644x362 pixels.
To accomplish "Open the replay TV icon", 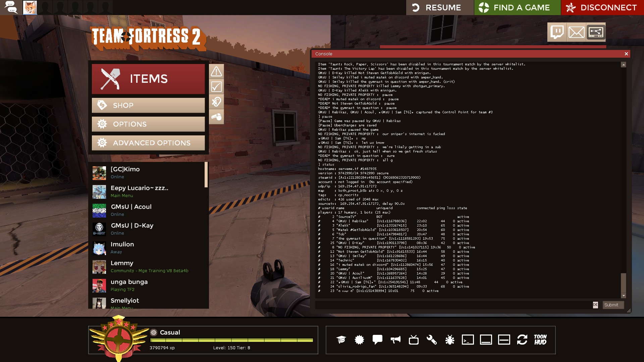I will tap(414, 340).
